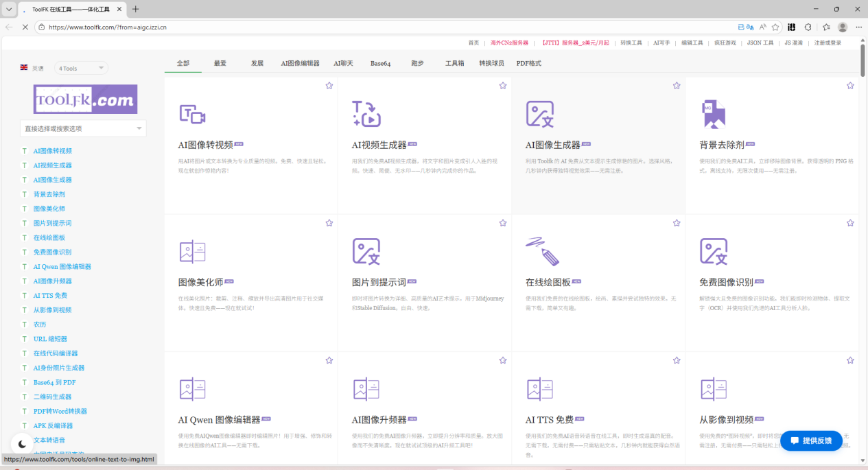
Task: Favorite the AI图像生成器 card star
Action: [x=677, y=86]
